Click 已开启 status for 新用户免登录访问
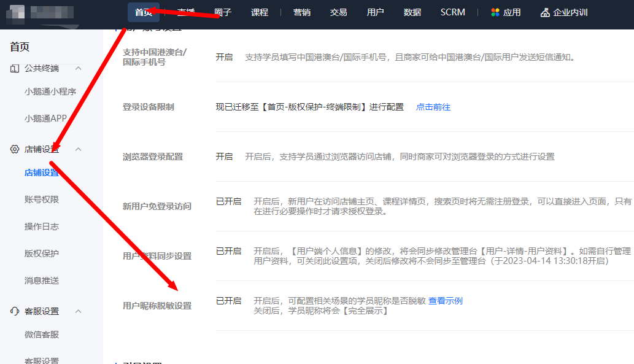The image size is (634, 364). (x=228, y=201)
